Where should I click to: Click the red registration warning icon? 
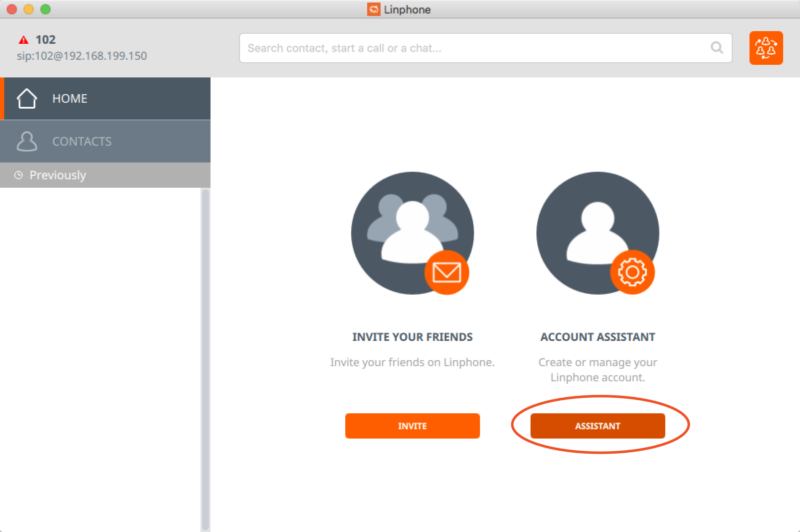point(23,40)
